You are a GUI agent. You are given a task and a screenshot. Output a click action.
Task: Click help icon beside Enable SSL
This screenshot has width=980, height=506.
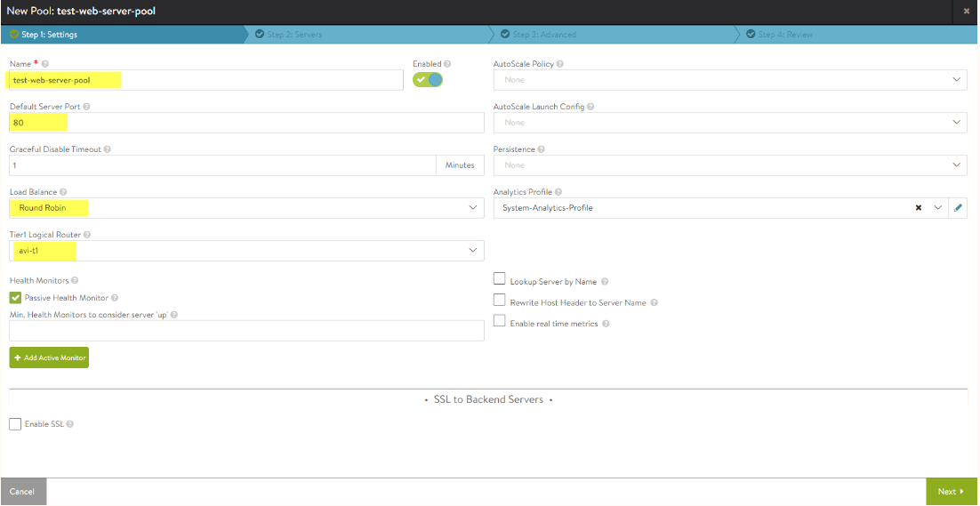70,424
